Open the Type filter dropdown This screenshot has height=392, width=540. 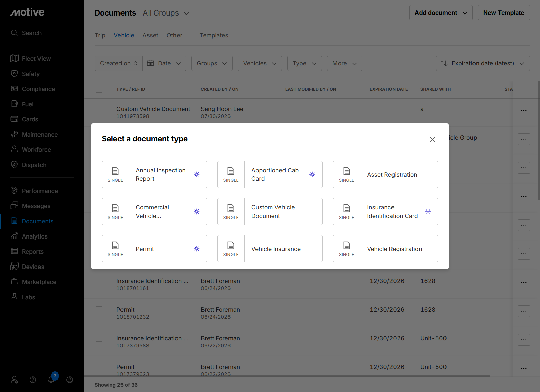(304, 63)
